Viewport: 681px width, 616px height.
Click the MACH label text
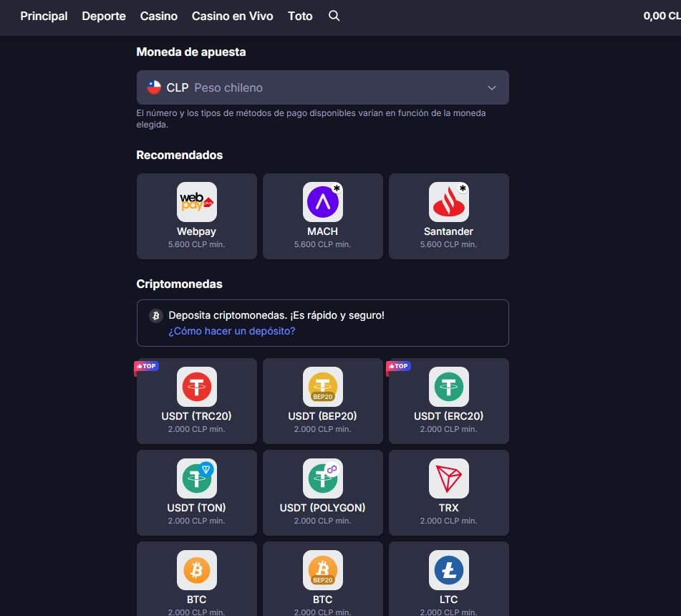(x=322, y=231)
